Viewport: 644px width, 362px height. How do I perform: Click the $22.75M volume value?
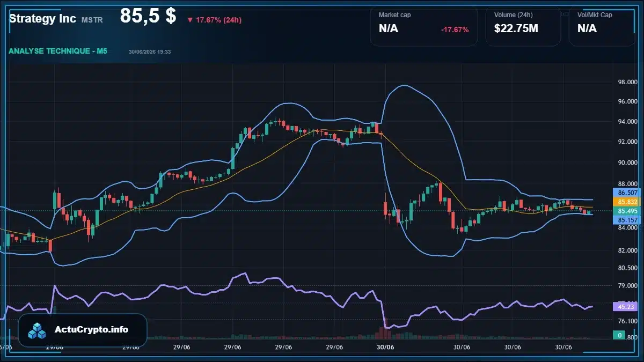[516, 29]
